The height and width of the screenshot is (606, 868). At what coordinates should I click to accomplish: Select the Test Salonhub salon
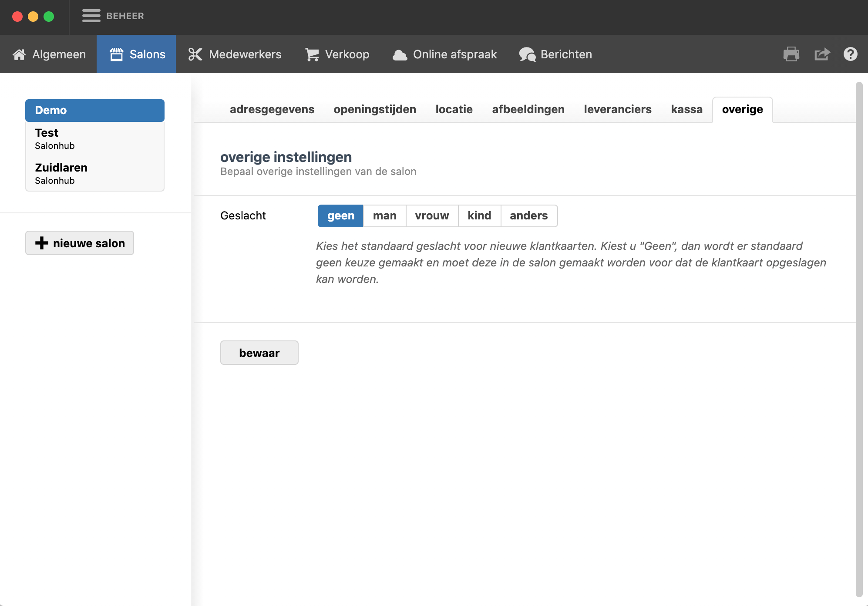tap(95, 139)
